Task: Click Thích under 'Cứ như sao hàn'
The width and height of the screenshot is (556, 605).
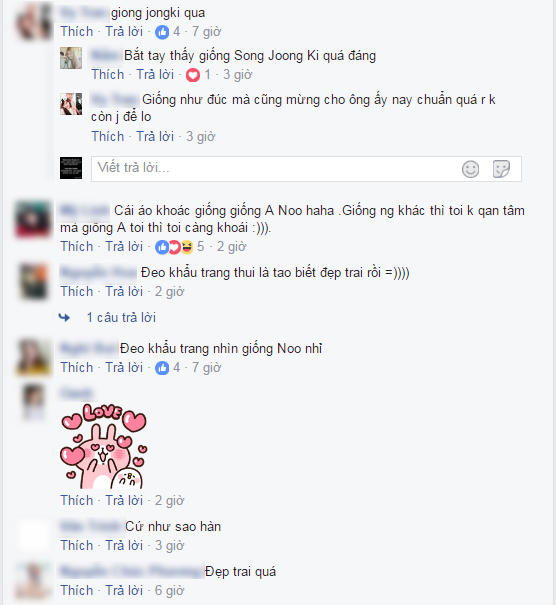Action: coord(77,546)
